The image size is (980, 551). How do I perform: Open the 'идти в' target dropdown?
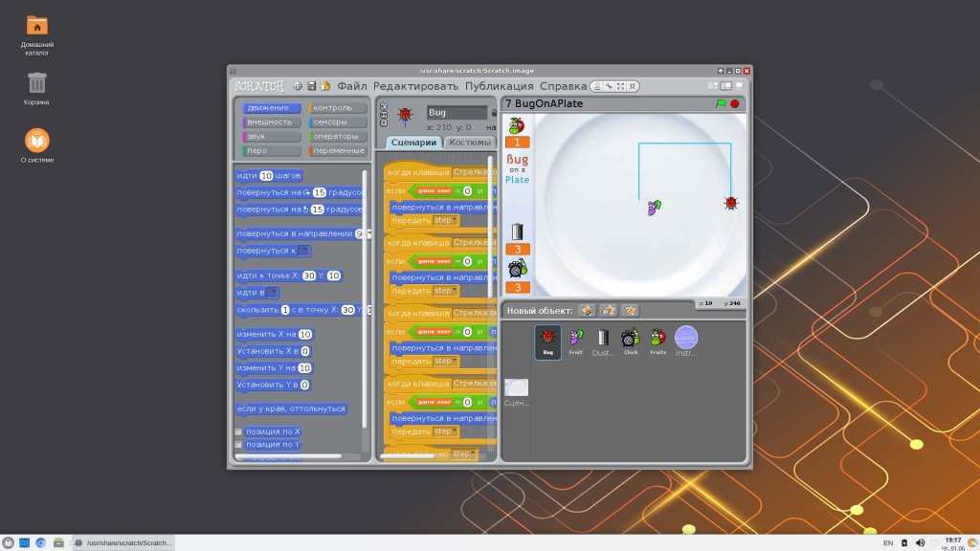273,293
